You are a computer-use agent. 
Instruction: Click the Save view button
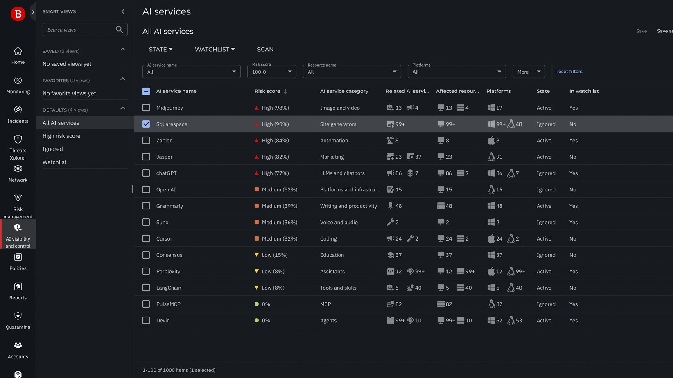pyautogui.click(x=641, y=31)
